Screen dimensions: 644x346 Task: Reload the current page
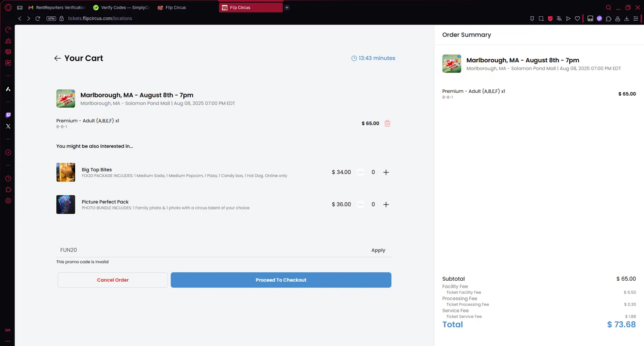[38, 18]
